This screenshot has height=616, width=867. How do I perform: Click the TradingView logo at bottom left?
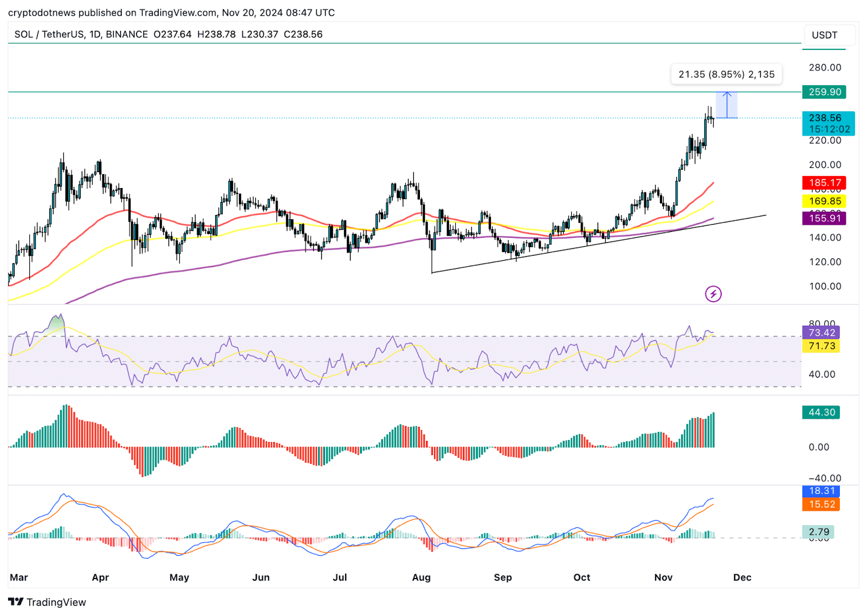[47, 602]
